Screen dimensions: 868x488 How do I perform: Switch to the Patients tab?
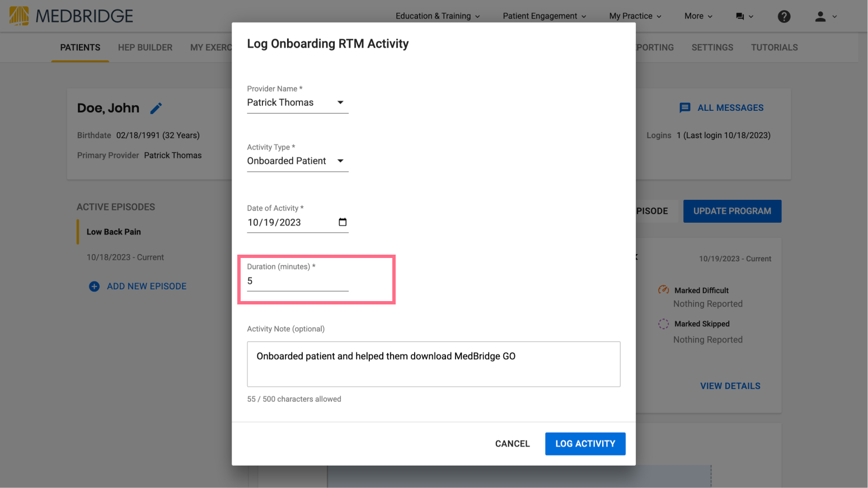(80, 48)
